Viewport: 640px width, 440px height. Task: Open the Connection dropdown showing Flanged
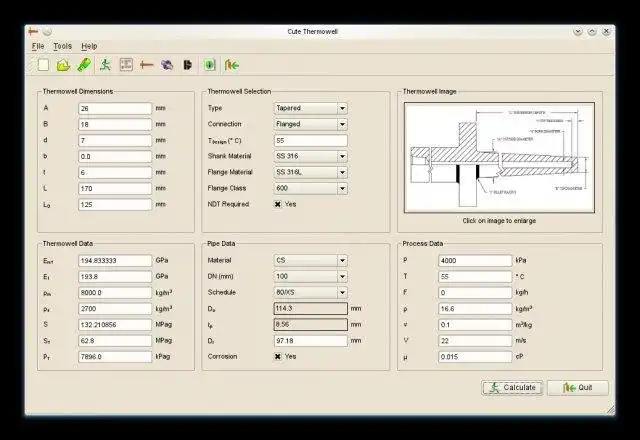pyautogui.click(x=311, y=124)
